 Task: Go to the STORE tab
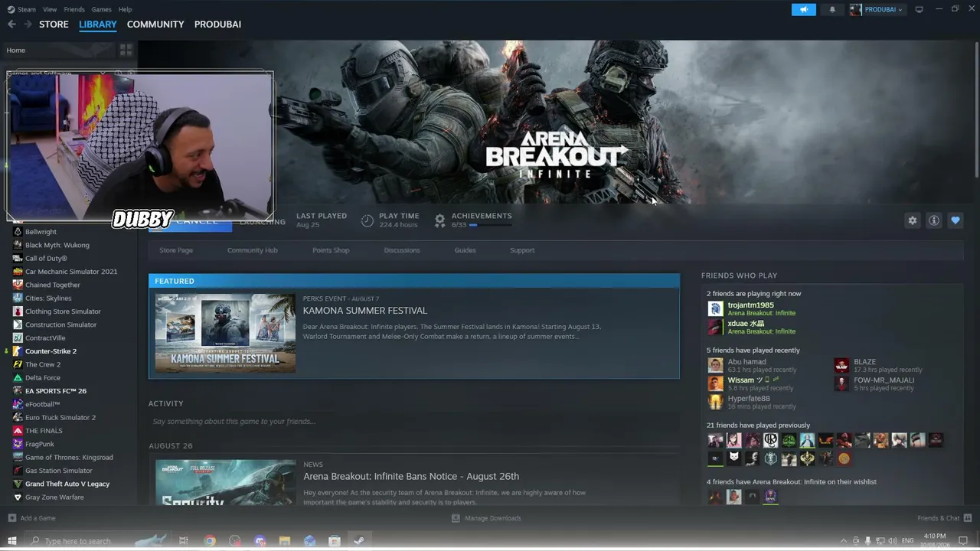point(54,24)
